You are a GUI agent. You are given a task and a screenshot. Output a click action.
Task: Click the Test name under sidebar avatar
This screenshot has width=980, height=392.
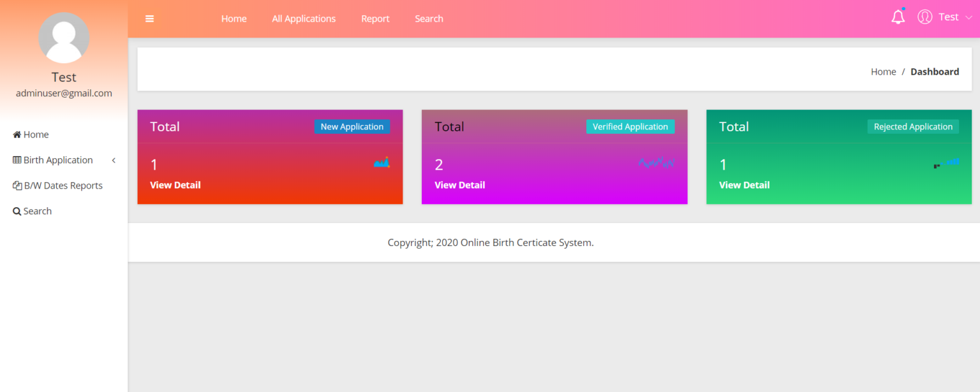64,77
